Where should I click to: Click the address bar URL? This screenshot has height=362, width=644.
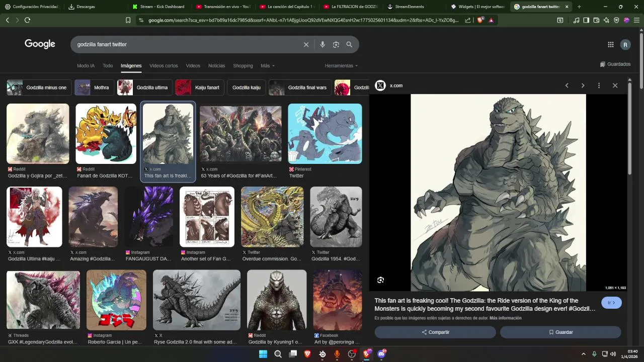coord(303,20)
